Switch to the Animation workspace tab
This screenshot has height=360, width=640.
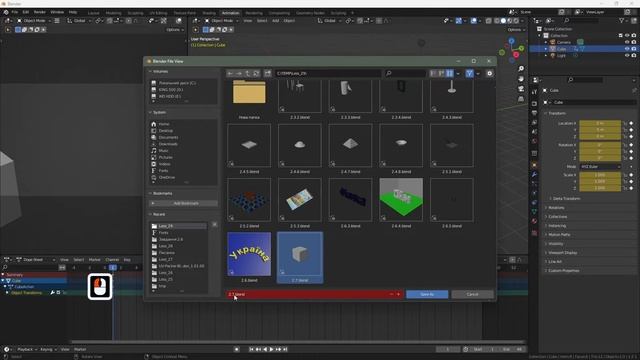pos(230,13)
